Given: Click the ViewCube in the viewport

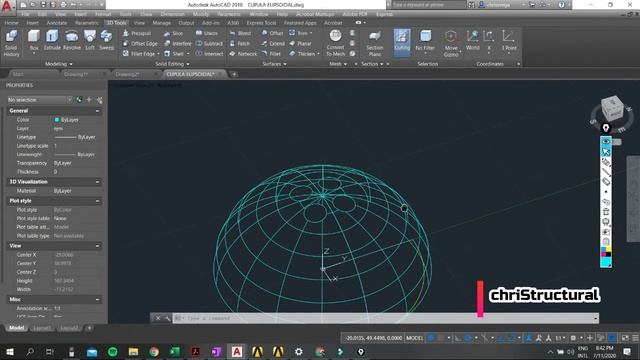Looking at the screenshot, I should (611, 108).
